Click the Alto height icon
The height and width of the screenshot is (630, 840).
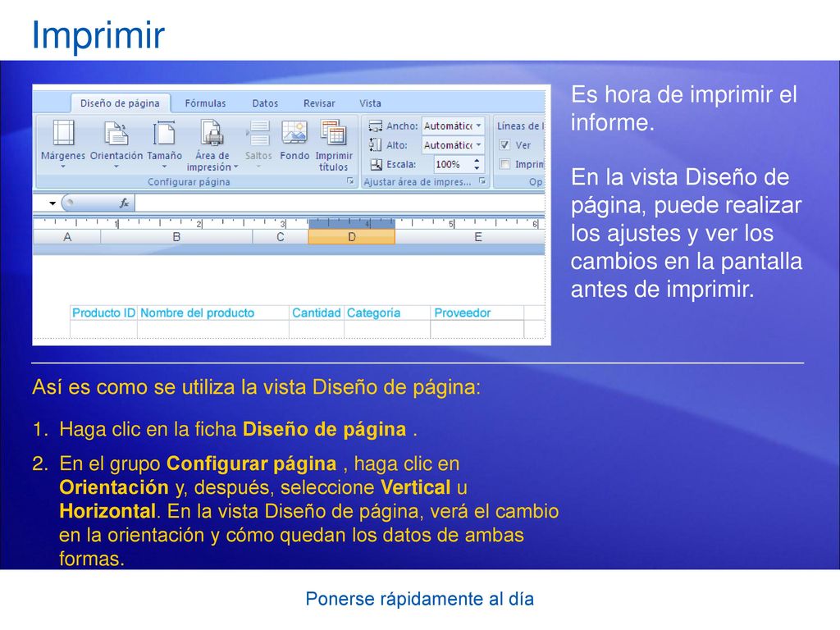375,144
